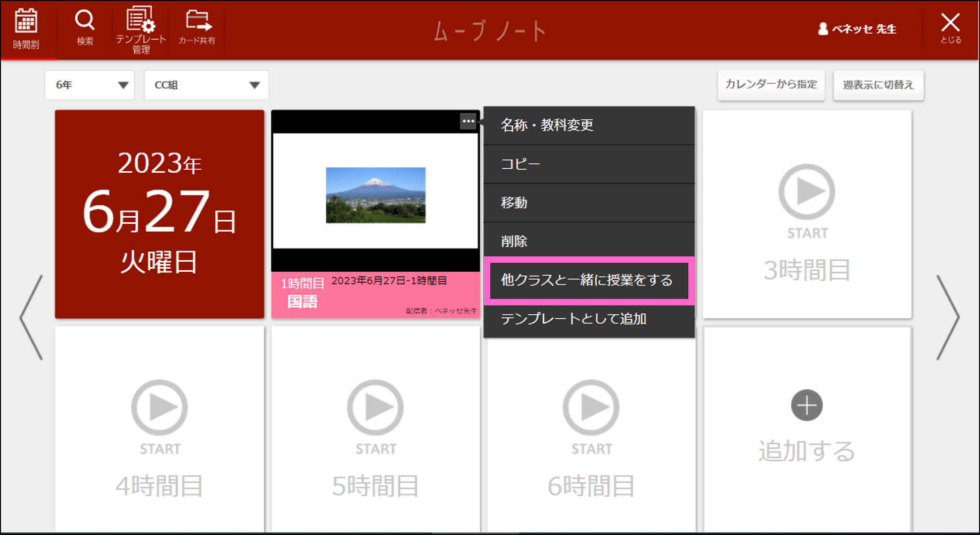The height and width of the screenshot is (535, 980).
Task: Open the CC組 class dropdown
Action: click(x=206, y=85)
